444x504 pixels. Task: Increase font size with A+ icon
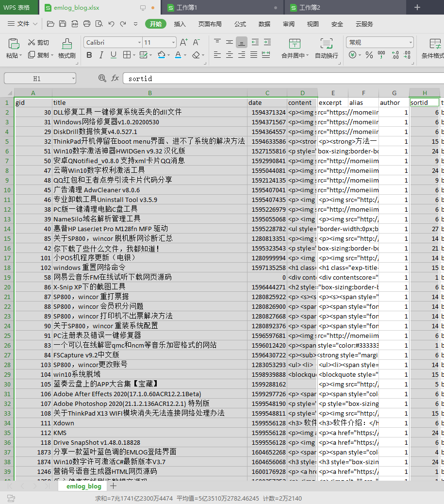coord(184,42)
